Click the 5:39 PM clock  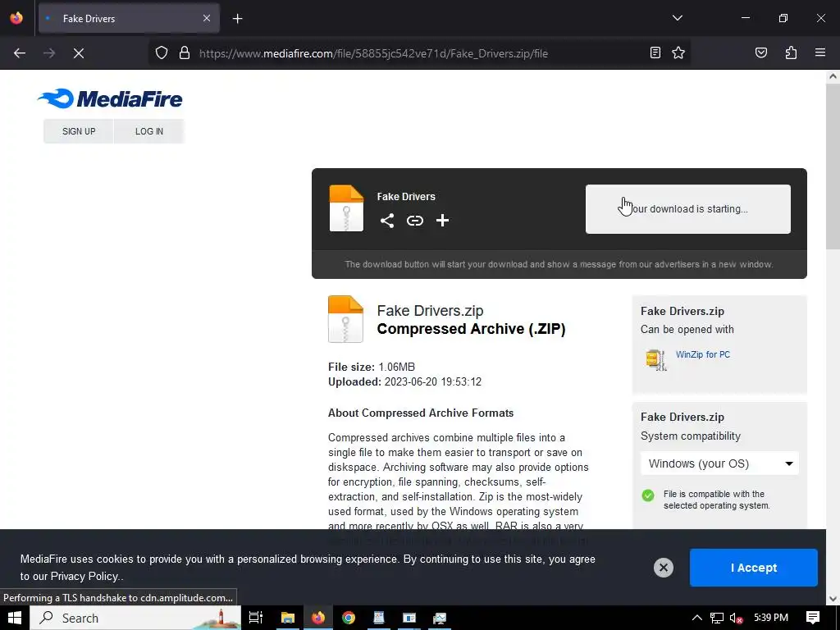[x=771, y=618]
